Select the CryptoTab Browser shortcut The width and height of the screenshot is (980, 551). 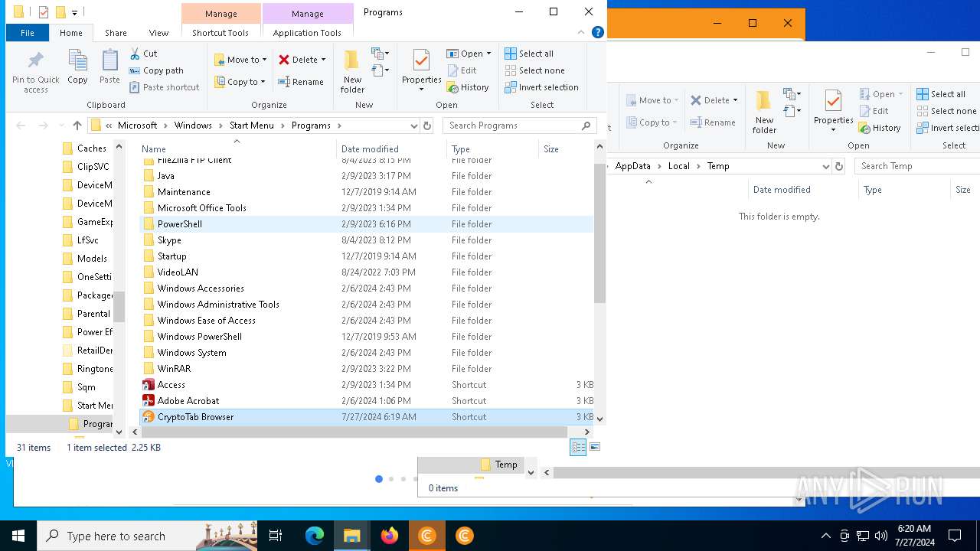pos(366,417)
